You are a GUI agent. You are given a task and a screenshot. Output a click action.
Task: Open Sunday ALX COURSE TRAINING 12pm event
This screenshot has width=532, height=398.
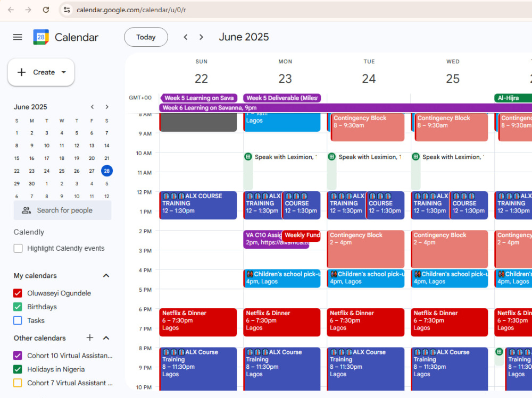[x=198, y=205]
